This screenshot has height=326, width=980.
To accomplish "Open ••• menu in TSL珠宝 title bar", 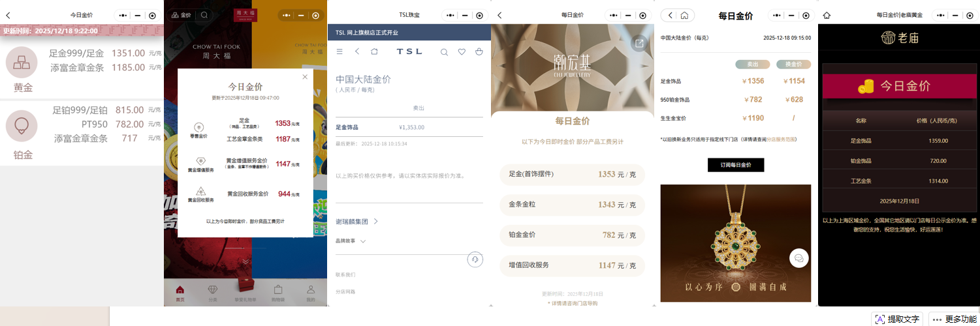I will [449, 15].
